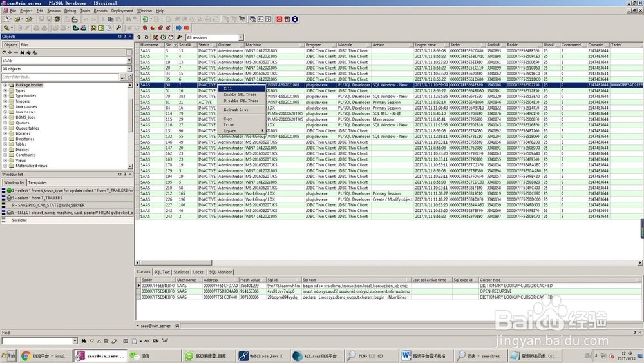Expand the Indexes tree node
The width and height of the screenshot is (644, 363).
coord(5,150)
